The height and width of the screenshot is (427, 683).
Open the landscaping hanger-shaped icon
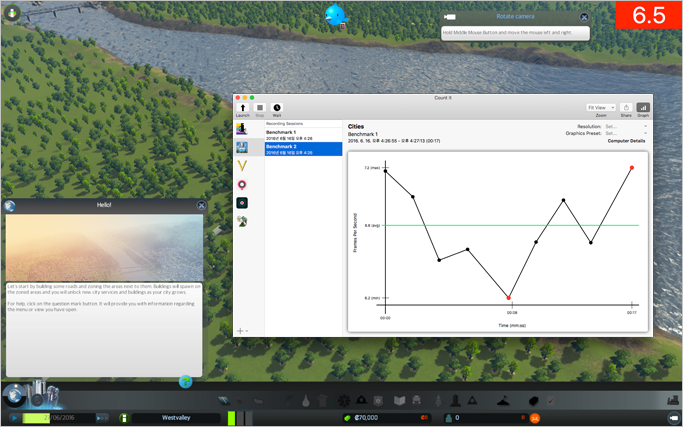[503, 400]
